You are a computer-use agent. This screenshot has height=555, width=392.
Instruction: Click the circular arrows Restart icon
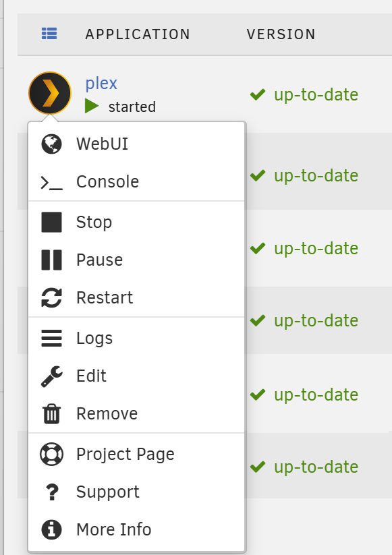52,297
